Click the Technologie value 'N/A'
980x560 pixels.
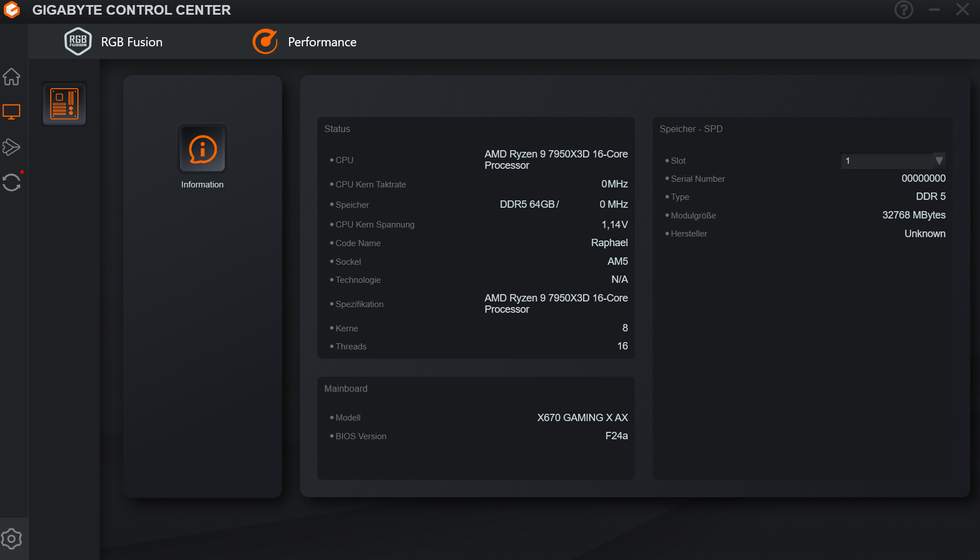point(620,279)
